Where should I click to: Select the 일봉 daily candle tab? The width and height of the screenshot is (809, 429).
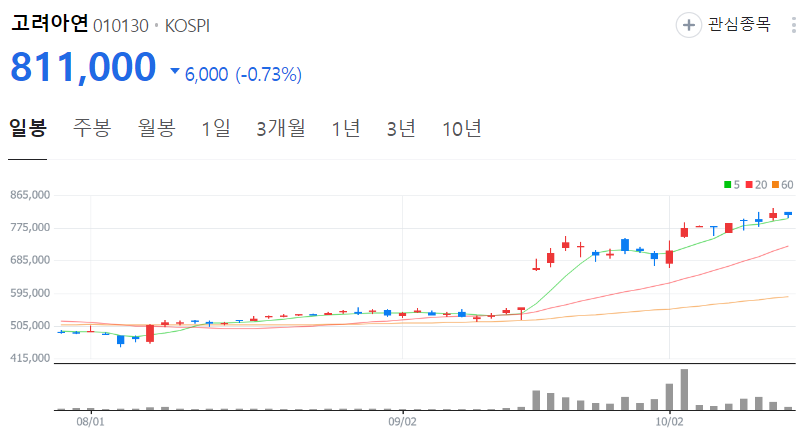click(x=28, y=128)
